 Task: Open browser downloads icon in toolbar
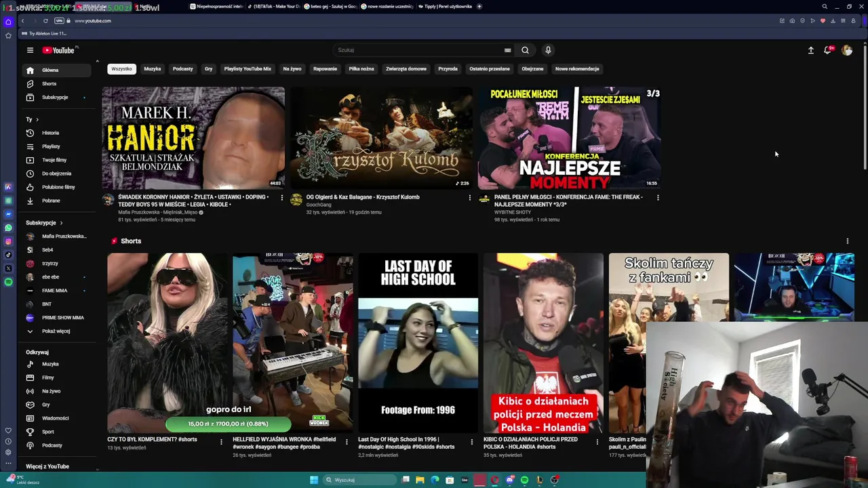[833, 21]
